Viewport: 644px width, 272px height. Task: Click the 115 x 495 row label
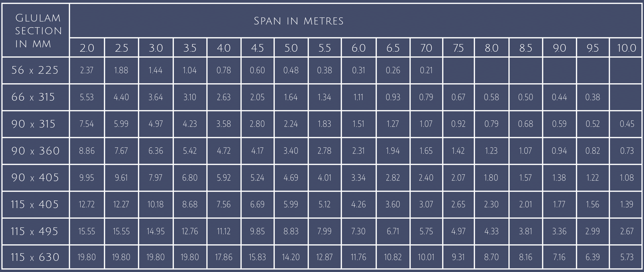coord(35,231)
